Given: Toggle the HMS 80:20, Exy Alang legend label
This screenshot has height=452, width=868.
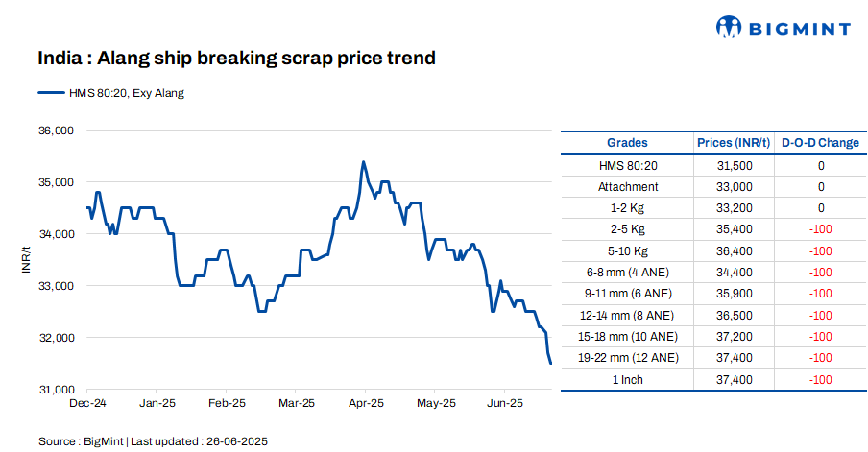Looking at the screenshot, I should [125, 93].
